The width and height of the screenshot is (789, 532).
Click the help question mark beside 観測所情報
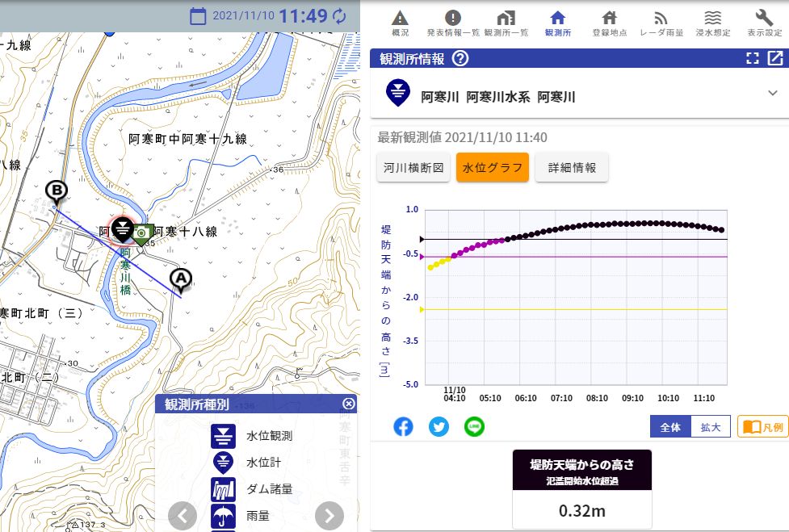pos(460,58)
